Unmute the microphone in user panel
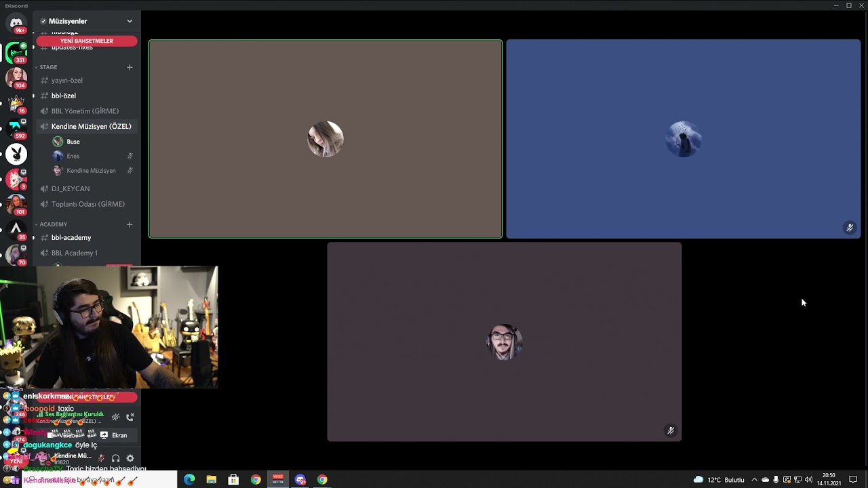The height and width of the screenshot is (488, 868). (101, 458)
